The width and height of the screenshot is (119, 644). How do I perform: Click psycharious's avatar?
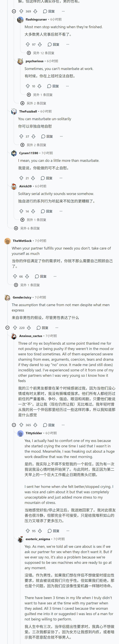20,61
